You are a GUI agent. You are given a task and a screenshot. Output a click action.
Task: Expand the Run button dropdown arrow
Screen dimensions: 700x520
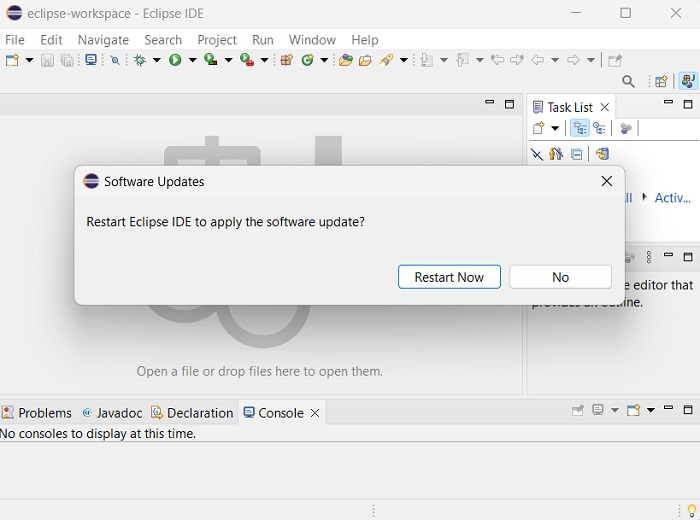coord(191,60)
